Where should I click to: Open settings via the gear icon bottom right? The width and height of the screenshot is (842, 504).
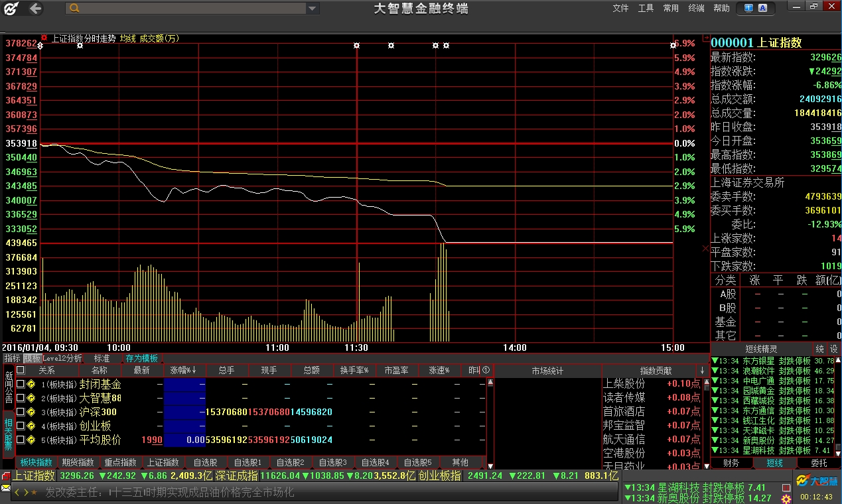pyautogui.click(x=786, y=498)
